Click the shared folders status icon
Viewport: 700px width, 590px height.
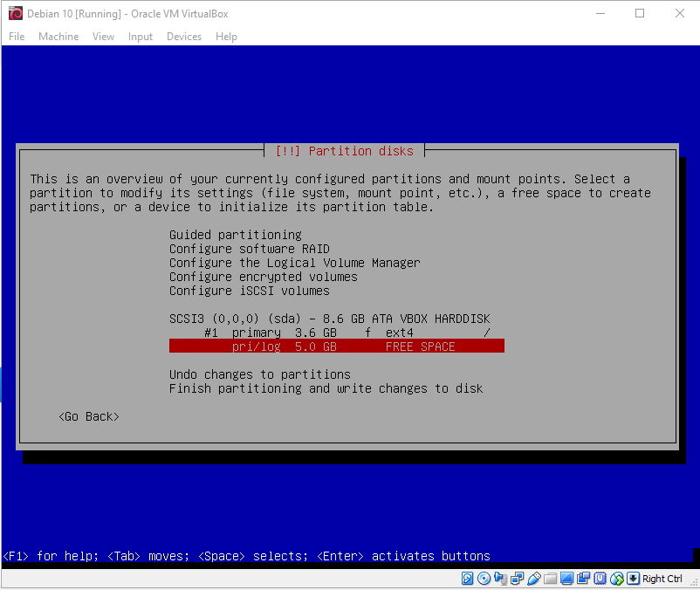point(551,579)
